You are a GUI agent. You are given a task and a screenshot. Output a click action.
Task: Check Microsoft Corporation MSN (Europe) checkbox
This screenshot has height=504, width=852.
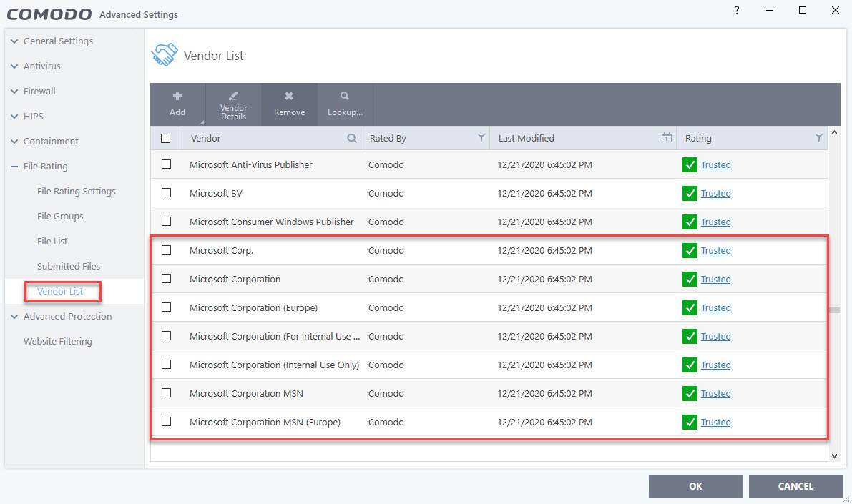click(166, 422)
